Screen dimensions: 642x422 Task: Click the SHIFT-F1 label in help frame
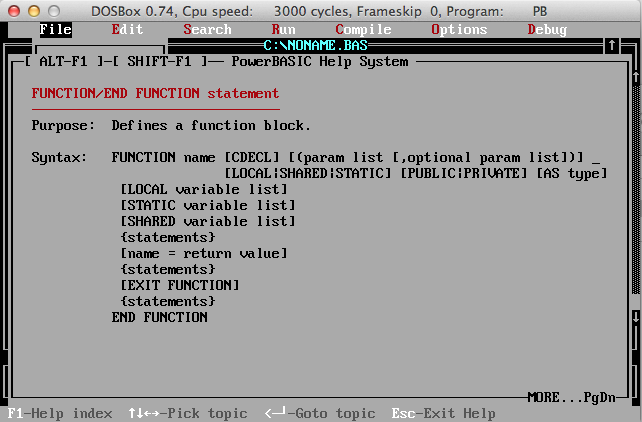tap(159, 61)
